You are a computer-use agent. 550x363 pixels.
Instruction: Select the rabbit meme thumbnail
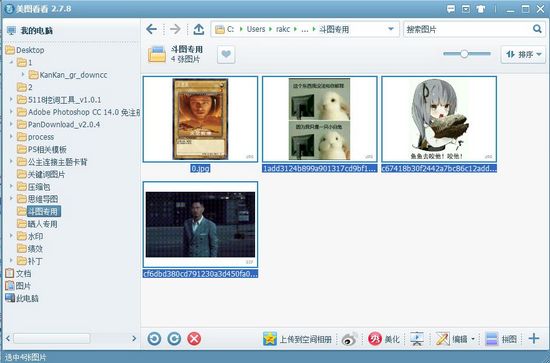(x=320, y=119)
